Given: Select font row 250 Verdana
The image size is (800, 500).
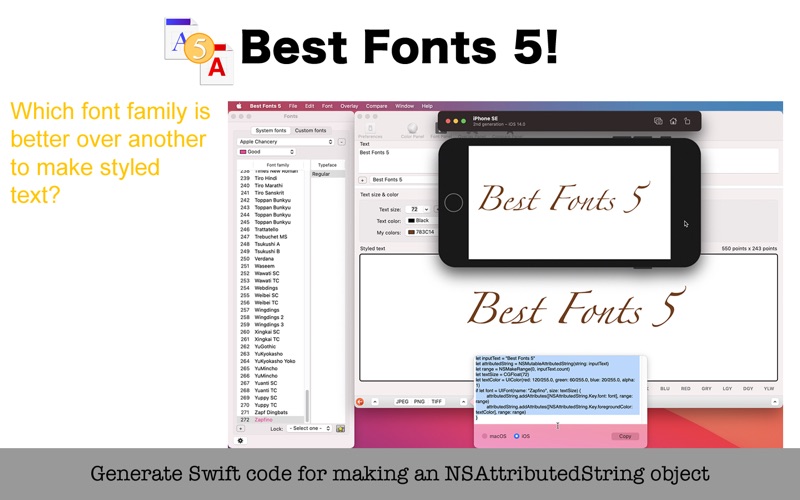Looking at the screenshot, I should coord(272,259).
